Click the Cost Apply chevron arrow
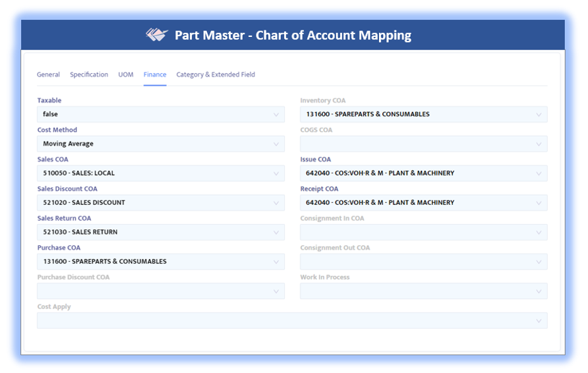The image size is (588, 373). click(539, 321)
